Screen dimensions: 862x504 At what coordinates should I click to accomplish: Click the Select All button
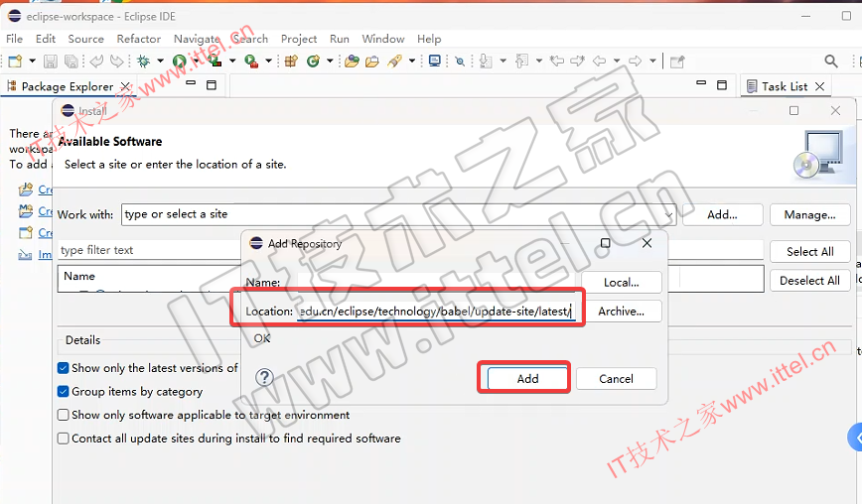(x=809, y=251)
